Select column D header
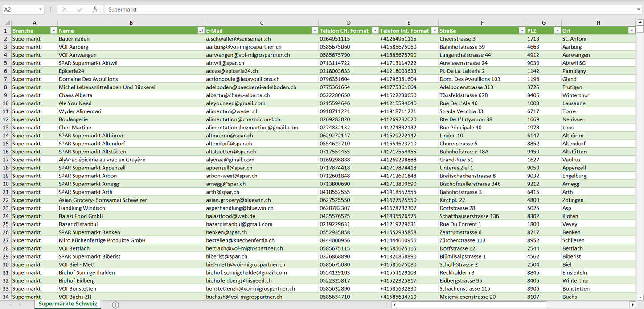Image resolution: width=644 pixels, height=309 pixels. [x=349, y=23]
